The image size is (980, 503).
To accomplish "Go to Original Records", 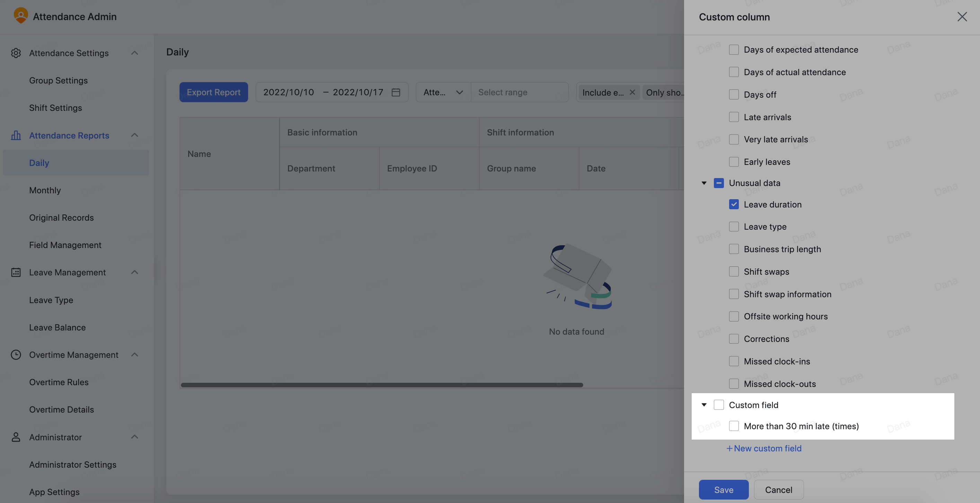I will (61, 218).
